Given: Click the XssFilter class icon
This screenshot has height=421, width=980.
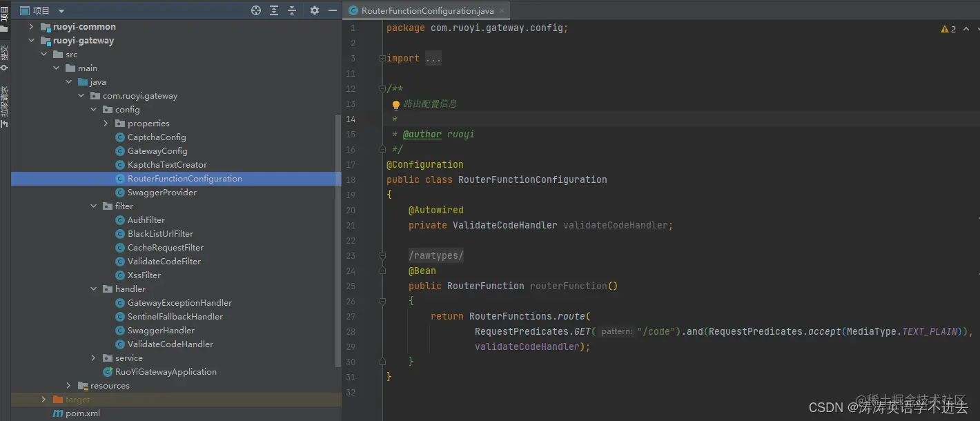Looking at the screenshot, I should [x=120, y=275].
